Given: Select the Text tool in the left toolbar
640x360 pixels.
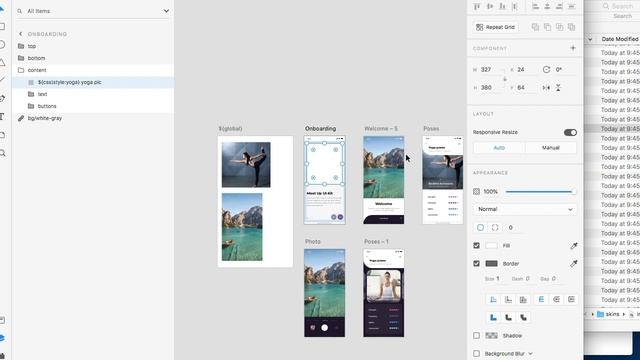Looking at the screenshot, I should coord(2,117).
